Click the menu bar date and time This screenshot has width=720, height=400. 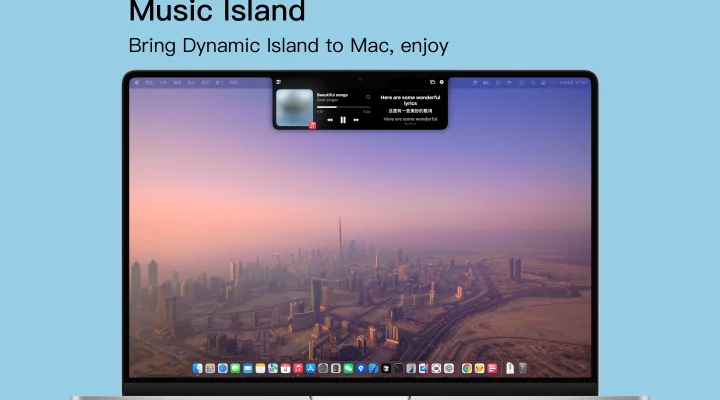[573, 83]
